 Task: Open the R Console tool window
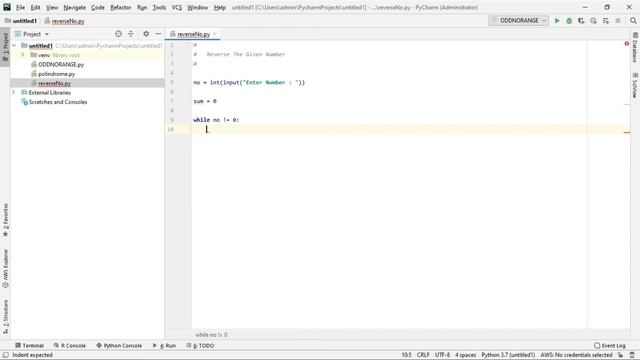pyautogui.click(x=70, y=345)
